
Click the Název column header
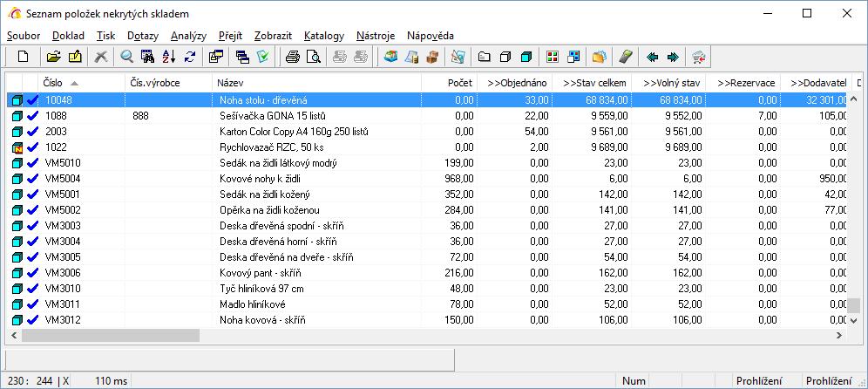[x=317, y=83]
